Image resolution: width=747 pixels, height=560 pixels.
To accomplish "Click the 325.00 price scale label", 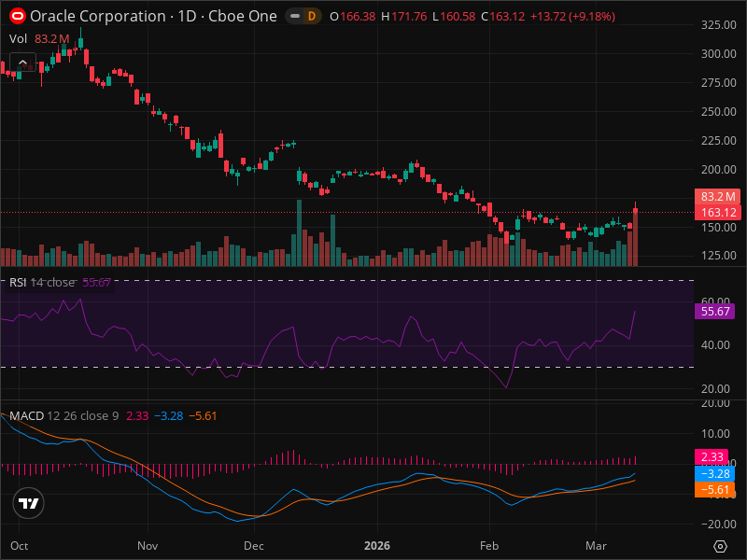I will coord(718,25).
